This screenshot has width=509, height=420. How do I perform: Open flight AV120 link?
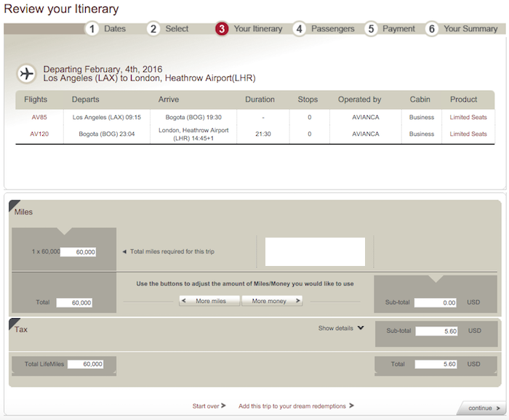click(x=39, y=134)
